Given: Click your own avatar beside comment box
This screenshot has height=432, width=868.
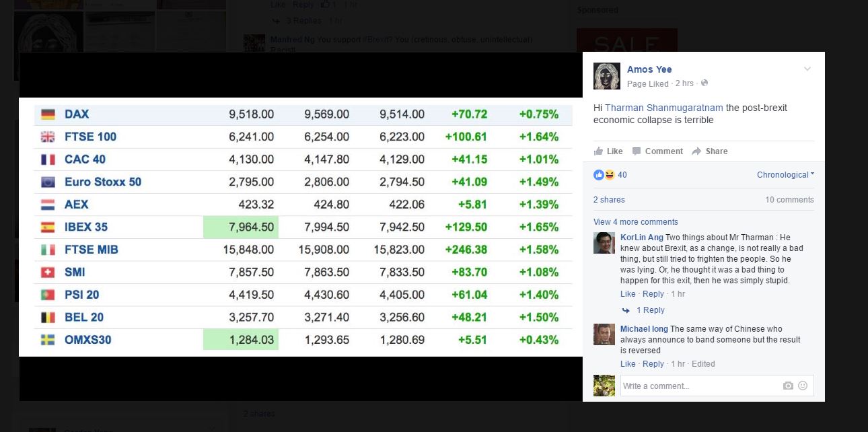Looking at the screenshot, I should (604, 386).
